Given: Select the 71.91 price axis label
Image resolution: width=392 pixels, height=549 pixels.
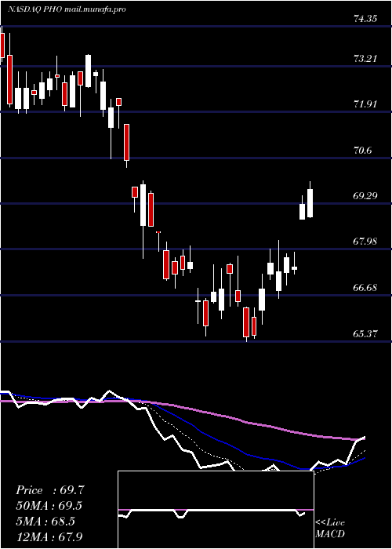Looking at the screenshot, I should tap(365, 104).
